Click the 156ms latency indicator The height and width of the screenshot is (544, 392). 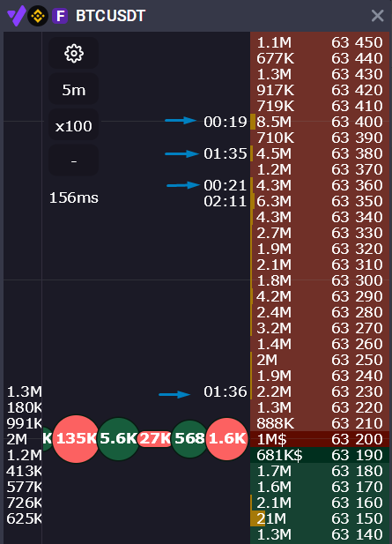(x=74, y=197)
